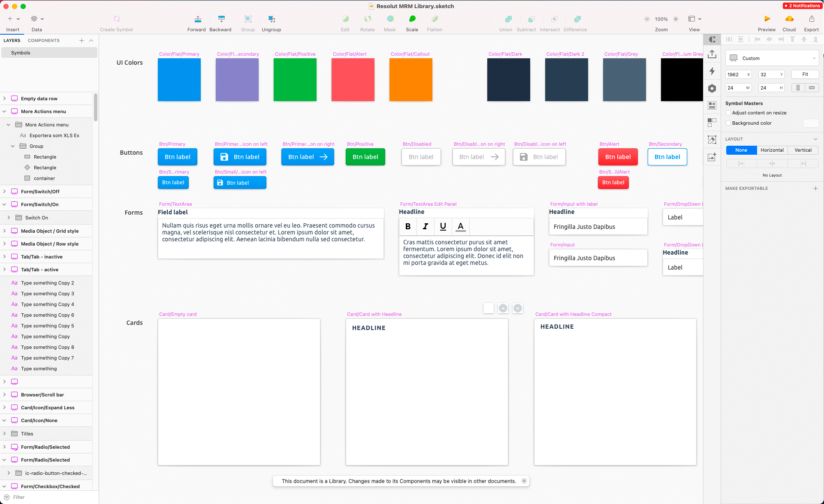Click the upload icon in plugin side strip
This screenshot has width=824, height=504.
pyautogui.click(x=712, y=54)
